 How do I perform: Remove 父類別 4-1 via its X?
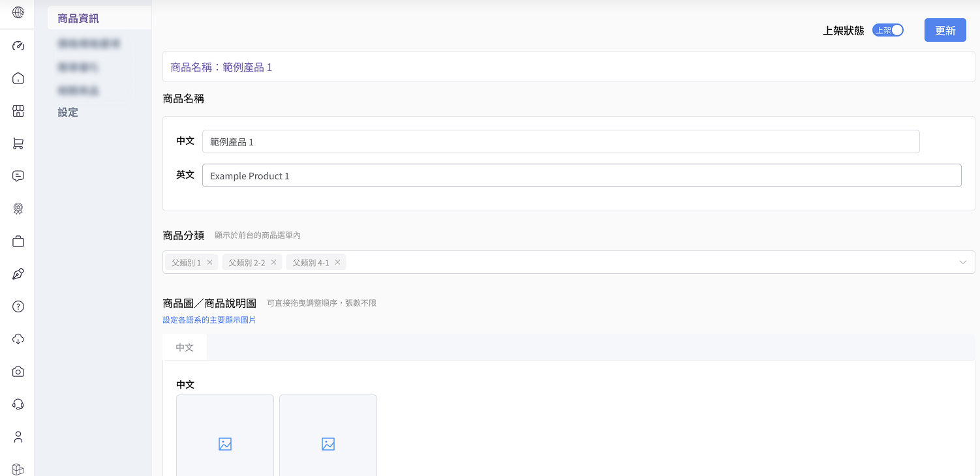337,261
